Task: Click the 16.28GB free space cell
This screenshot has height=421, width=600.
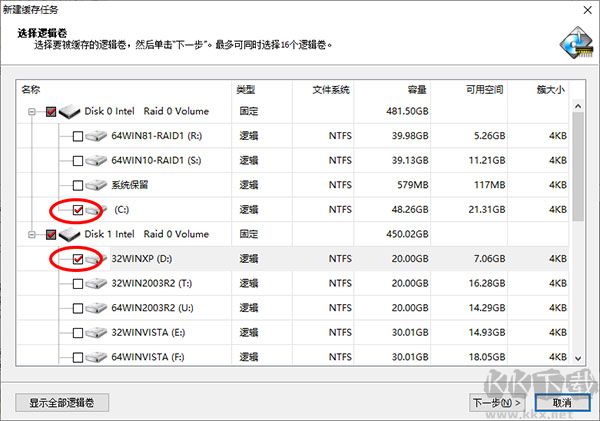Action: [x=487, y=284]
